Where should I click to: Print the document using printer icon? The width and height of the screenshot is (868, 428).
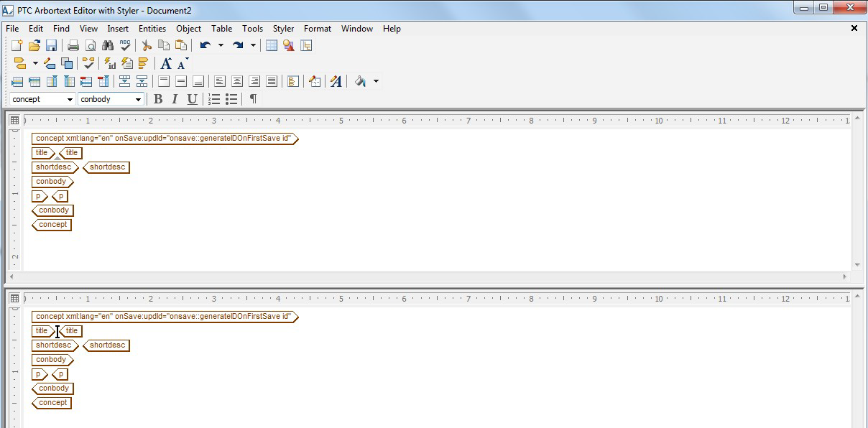click(73, 45)
